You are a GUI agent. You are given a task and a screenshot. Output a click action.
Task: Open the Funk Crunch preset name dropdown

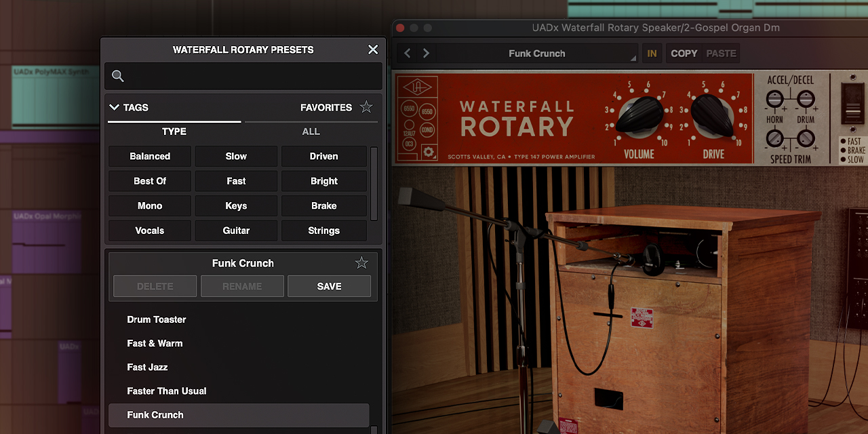[x=537, y=54]
